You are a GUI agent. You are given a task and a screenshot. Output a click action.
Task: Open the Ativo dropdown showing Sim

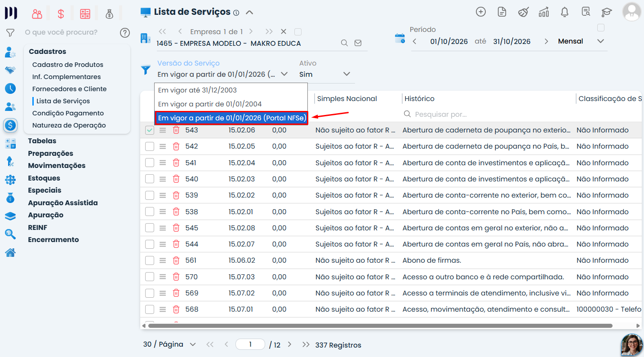325,74
